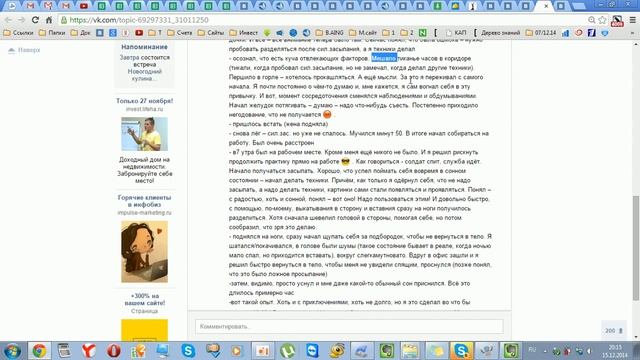Switch to the YouTube browser tab
Screen dimensions: 640x360
pyautogui.click(x=84, y=6)
